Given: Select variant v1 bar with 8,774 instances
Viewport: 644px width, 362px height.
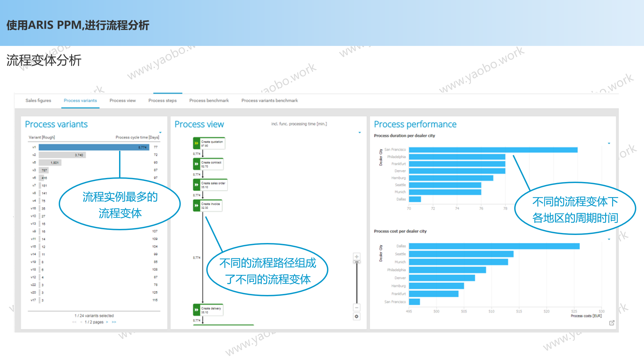Looking at the screenshot, I should click(x=94, y=147).
